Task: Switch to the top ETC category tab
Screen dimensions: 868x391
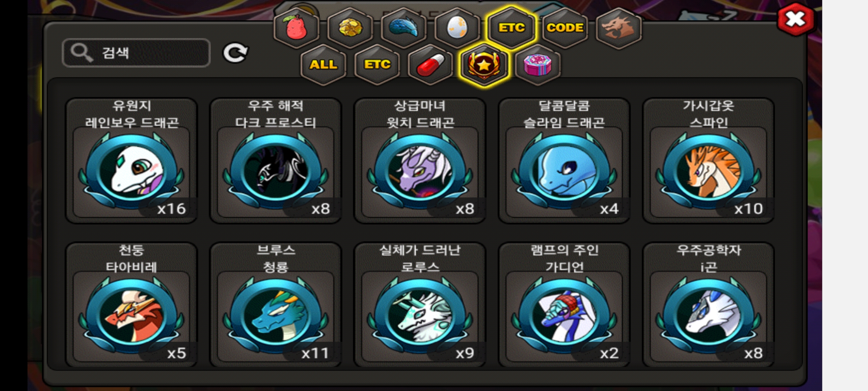Action: point(511,28)
